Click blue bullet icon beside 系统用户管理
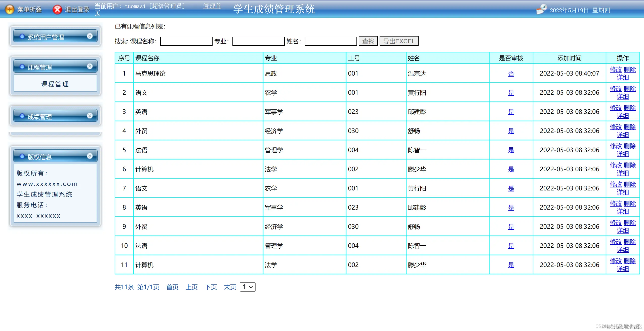This screenshot has height=331, width=644. [x=22, y=37]
